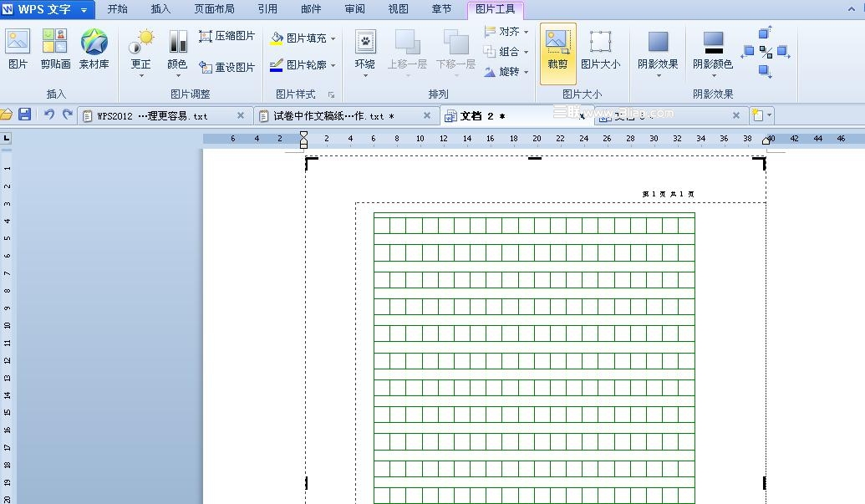Toggle the 裁剪 crop tool

tap(557, 53)
